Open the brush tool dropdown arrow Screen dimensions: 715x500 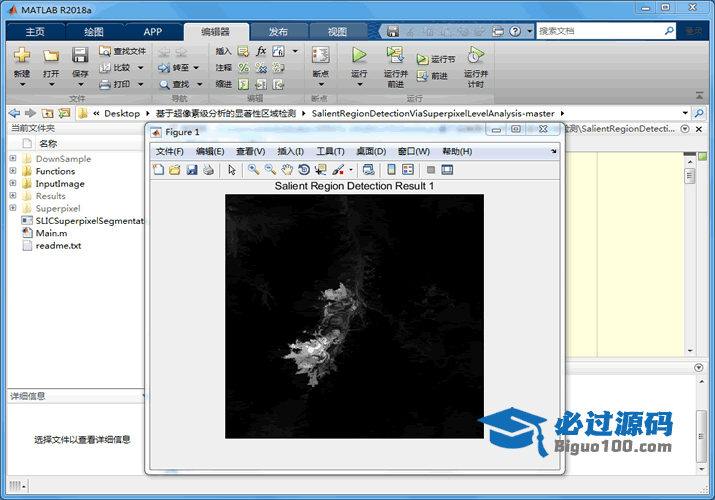click(350, 171)
